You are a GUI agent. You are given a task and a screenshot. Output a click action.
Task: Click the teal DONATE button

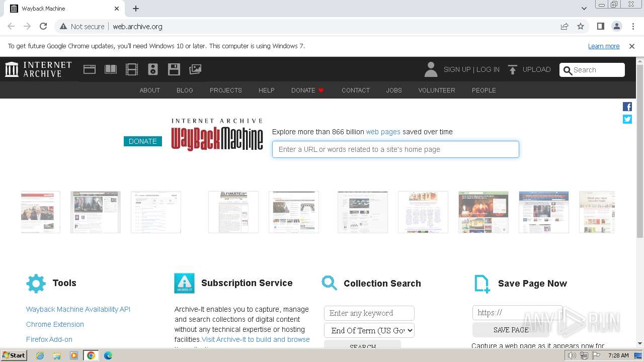click(143, 141)
